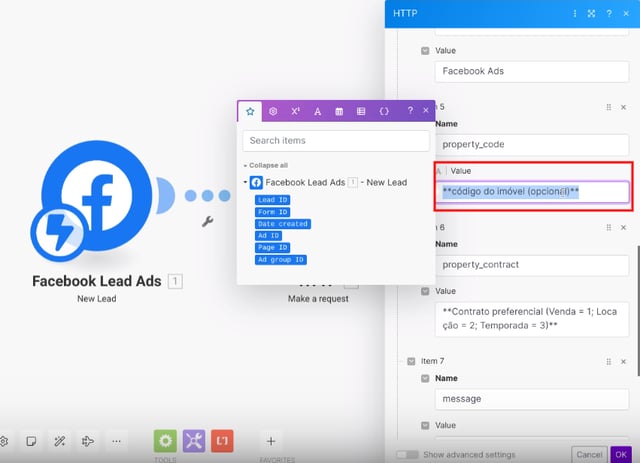Click the HTTP panel vertical scrollbar
Screen dimensions: 640x463
638,310
